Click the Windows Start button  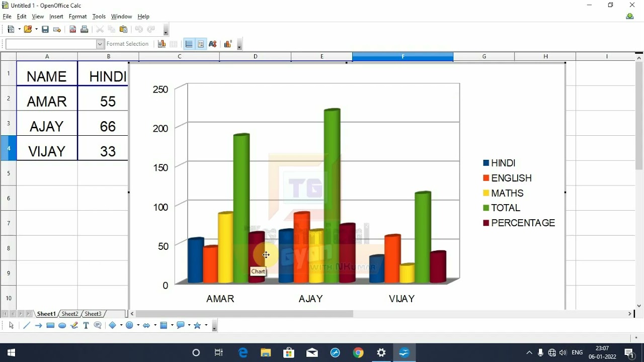coord(11,353)
